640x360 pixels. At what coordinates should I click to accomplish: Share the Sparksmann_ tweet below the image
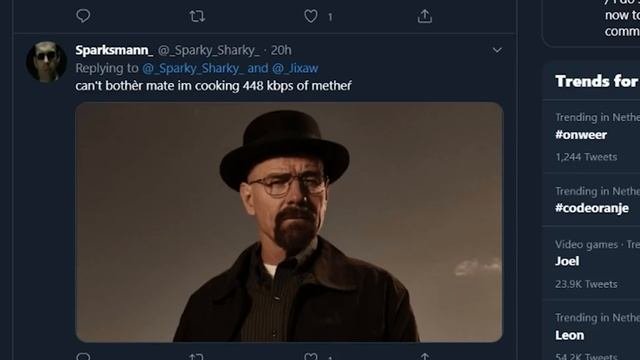(424, 357)
